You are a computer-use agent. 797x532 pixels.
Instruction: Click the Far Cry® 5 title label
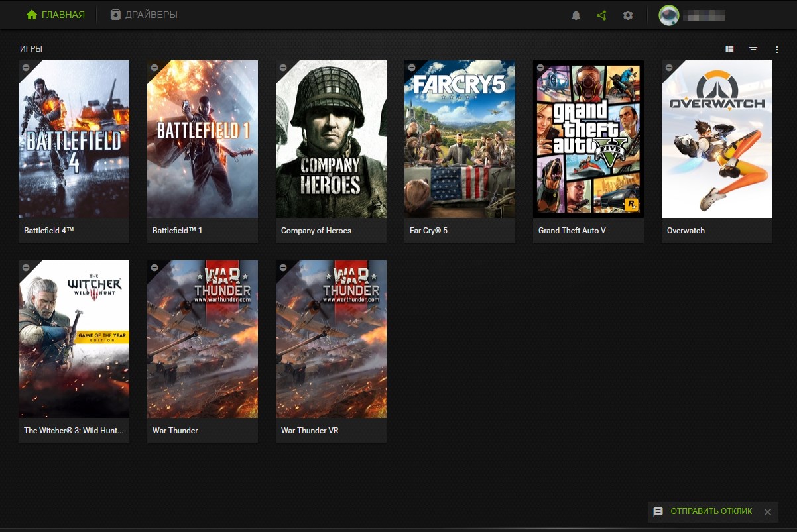[x=428, y=231]
